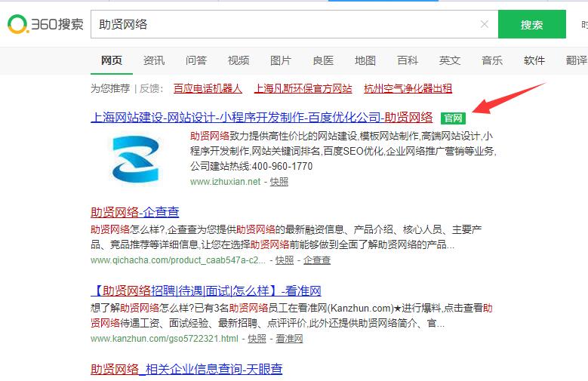Open the 助贤网络_相关企业信息查询-天眼查 result

pyautogui.click(x=186, y=370)
